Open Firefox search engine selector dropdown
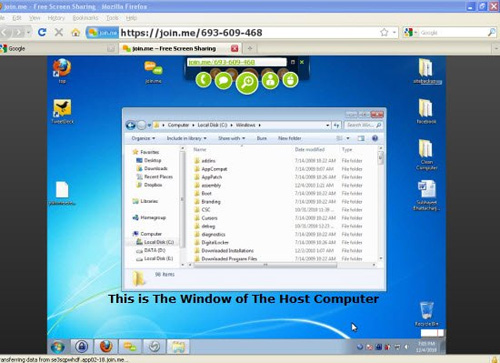500x363 pixels. click(x=416, y=32)
